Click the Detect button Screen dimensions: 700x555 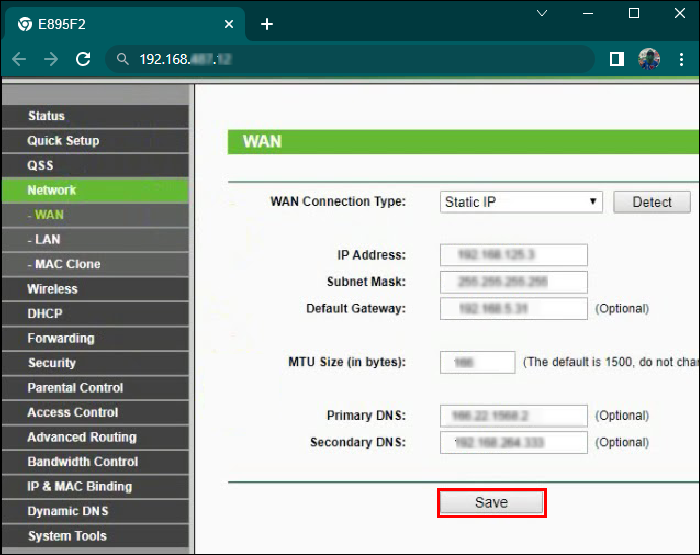tap(652, 202)
